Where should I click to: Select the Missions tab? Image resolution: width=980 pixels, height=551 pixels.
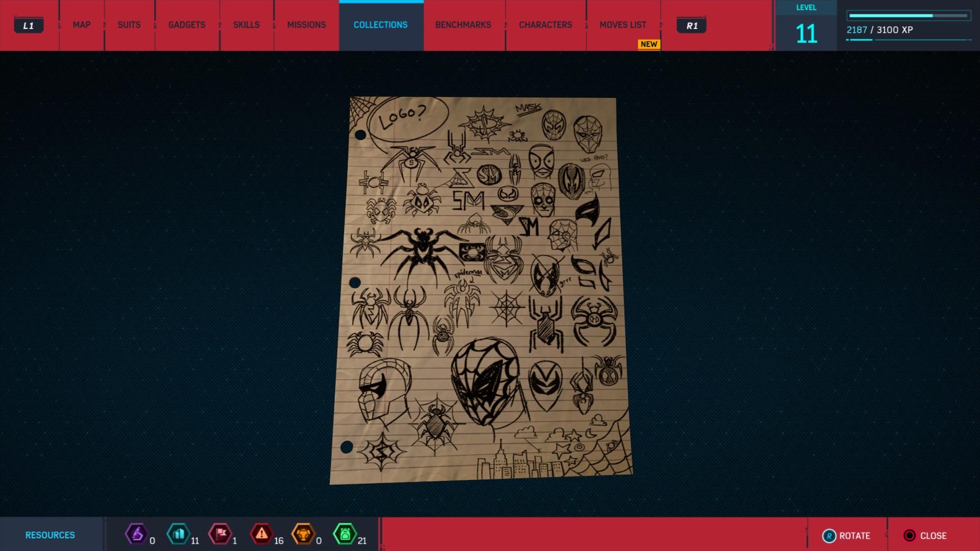[306, 25]
